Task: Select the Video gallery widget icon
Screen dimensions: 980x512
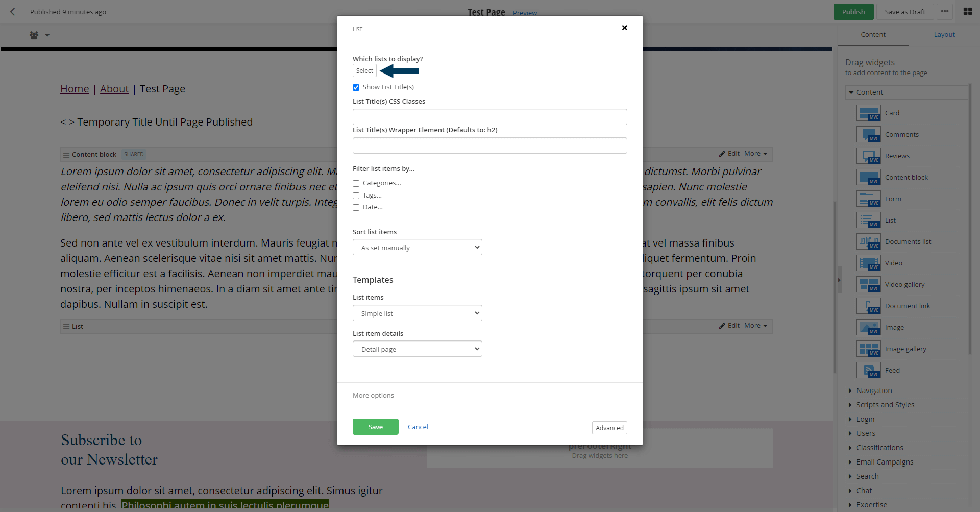Action: coord(868,284)
